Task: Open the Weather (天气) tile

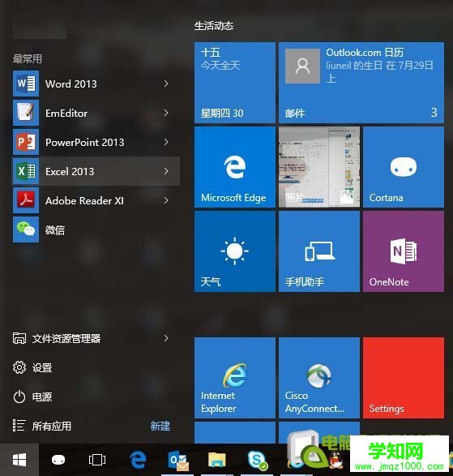Action: click(235, 251)
